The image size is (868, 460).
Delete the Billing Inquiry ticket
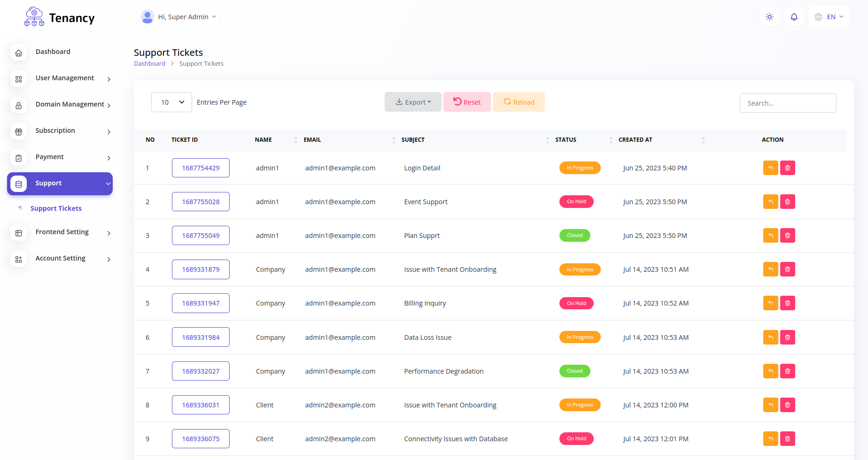tap(788, 303)
